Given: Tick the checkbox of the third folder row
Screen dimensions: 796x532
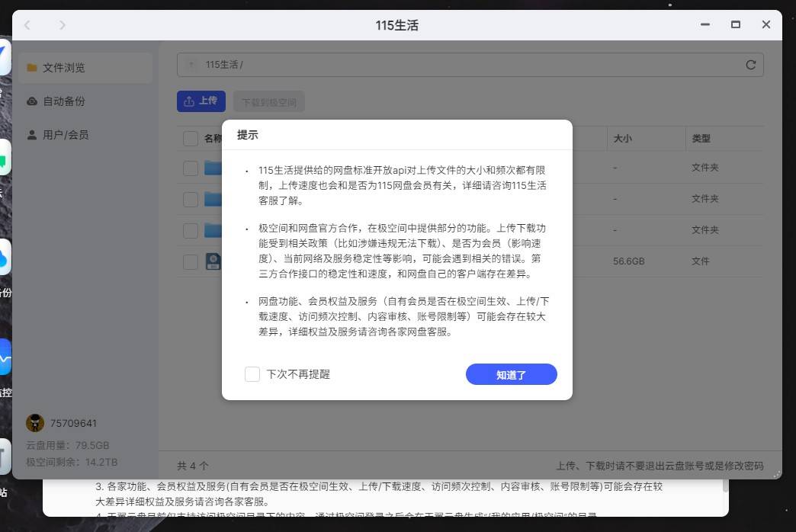Looking at the screenshot, I should coord(191,231).
